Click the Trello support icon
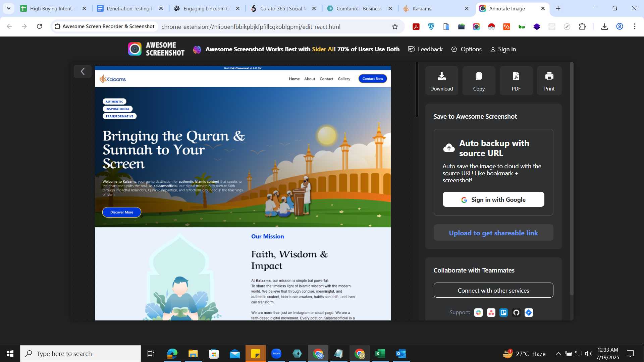Screen dimensions: 644x362 tap(503, 313)
